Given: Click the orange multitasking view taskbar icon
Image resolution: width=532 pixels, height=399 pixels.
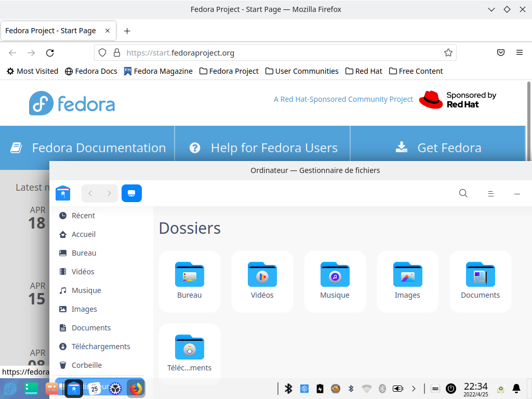Looking at the screenshot, I should click(52, 389).
